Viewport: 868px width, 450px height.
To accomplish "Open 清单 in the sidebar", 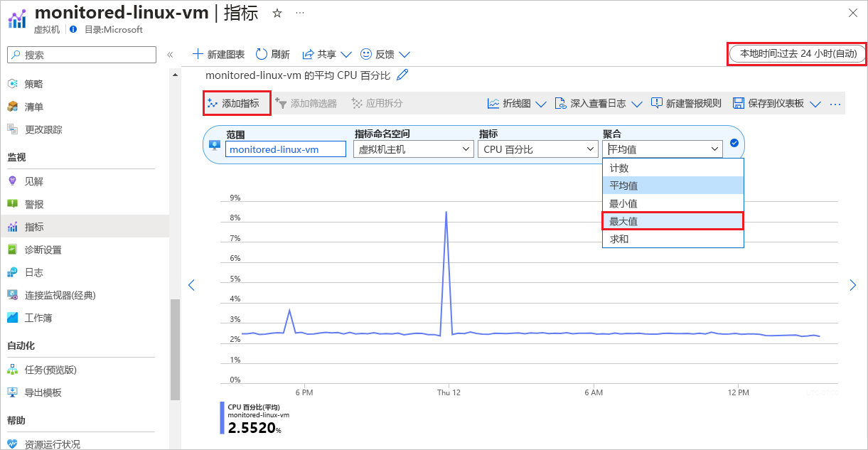I will click(x=85, y=107).
